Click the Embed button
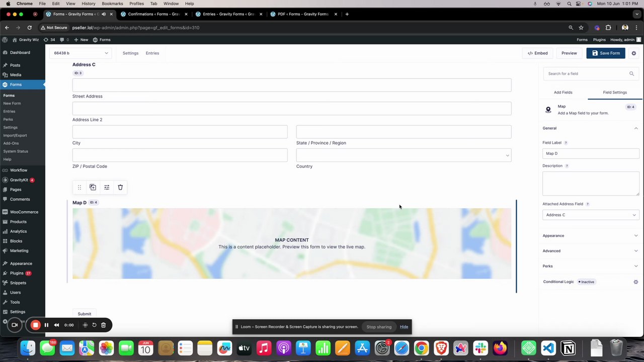 538,53
